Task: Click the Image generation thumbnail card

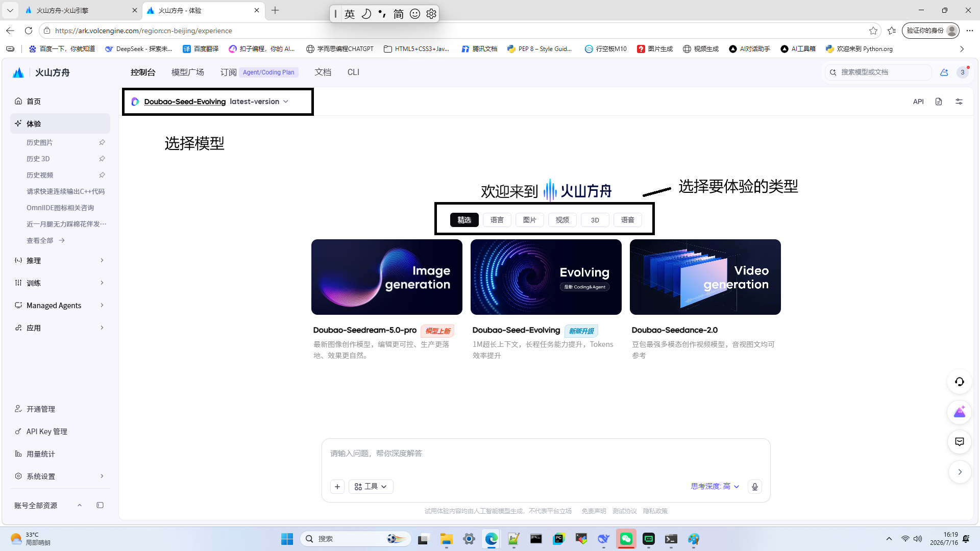Action: point(387,277)
